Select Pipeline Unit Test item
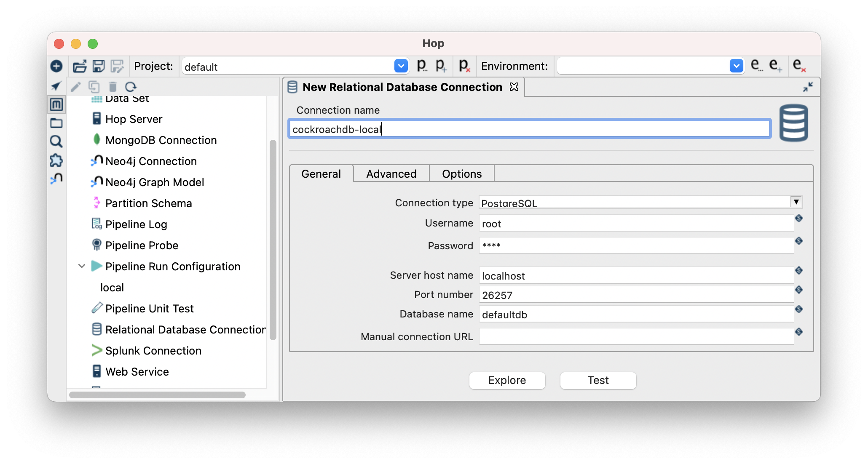The height and width of the screenshot is (464, 868). pos(149,309)
